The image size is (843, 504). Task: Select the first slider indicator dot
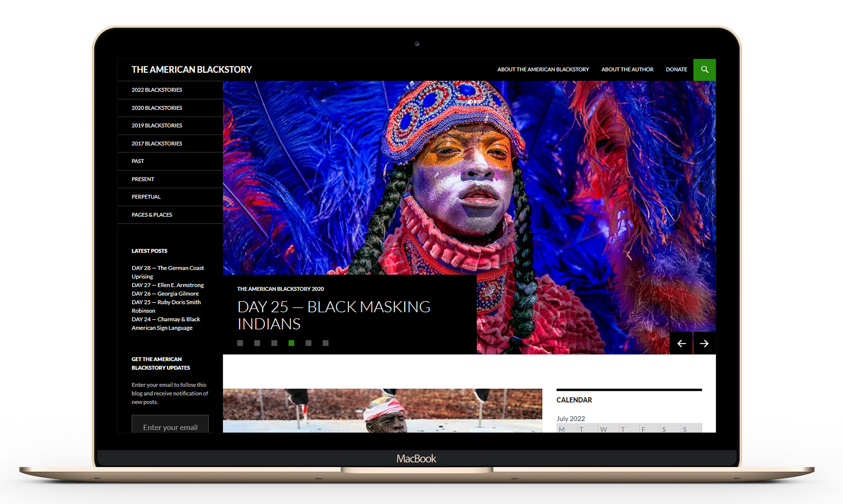[x=240, y=343]
